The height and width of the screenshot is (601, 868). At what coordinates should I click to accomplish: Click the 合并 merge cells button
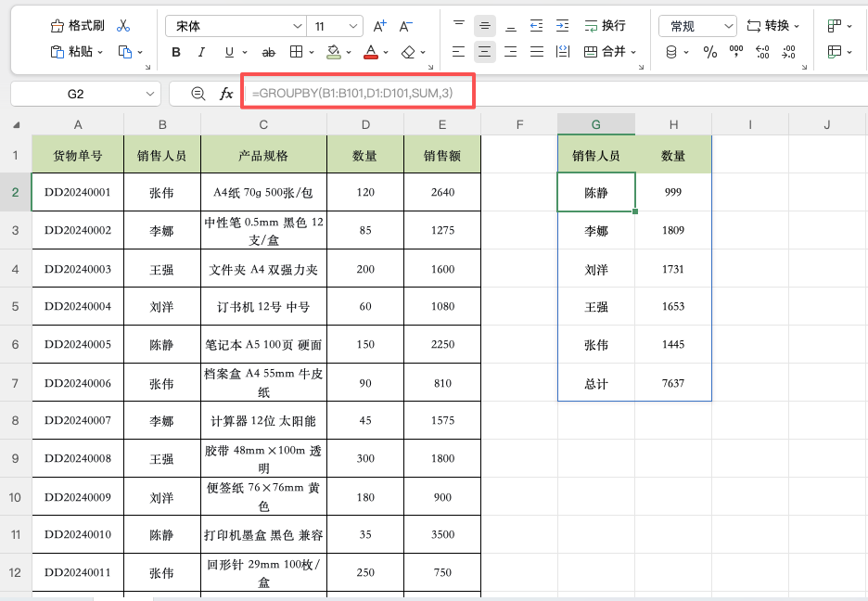(605, 52)
